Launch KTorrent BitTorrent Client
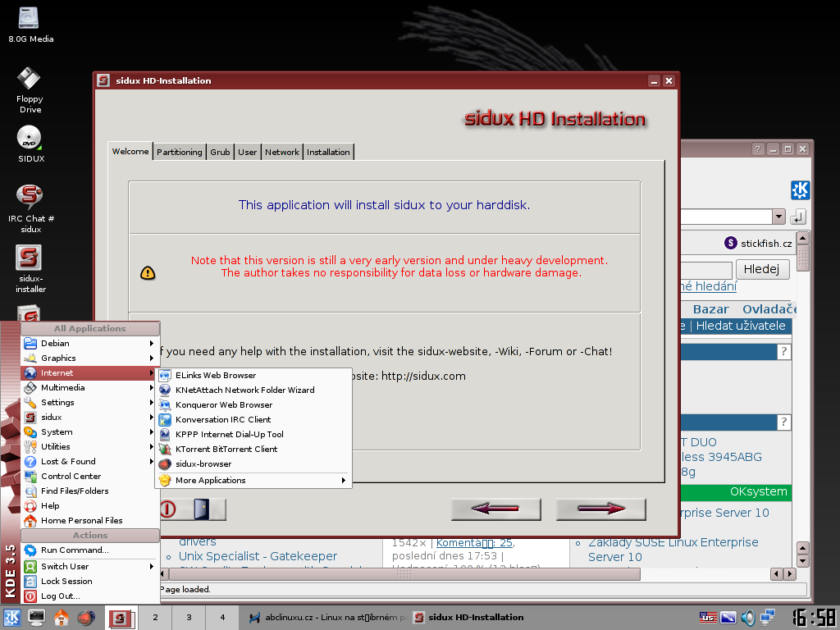The image size is (840, 630). [x=253, y=449]
